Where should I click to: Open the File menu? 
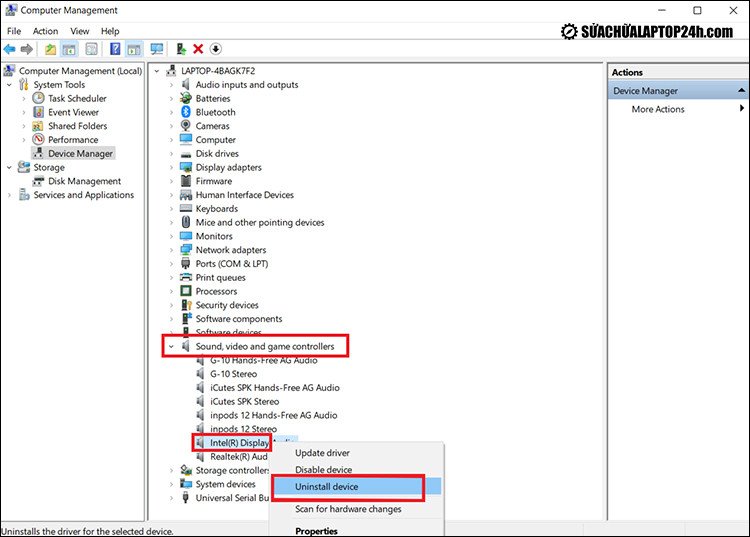pos(14,31)
